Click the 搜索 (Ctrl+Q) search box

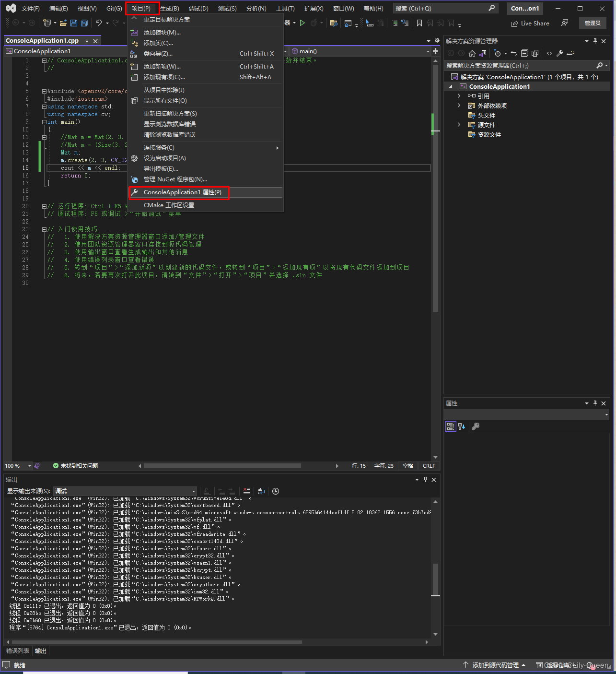[445, 8]
